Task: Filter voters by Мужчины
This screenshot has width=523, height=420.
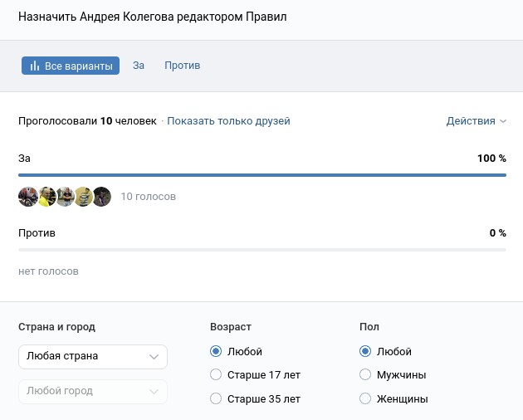Action: click(365, 375)
